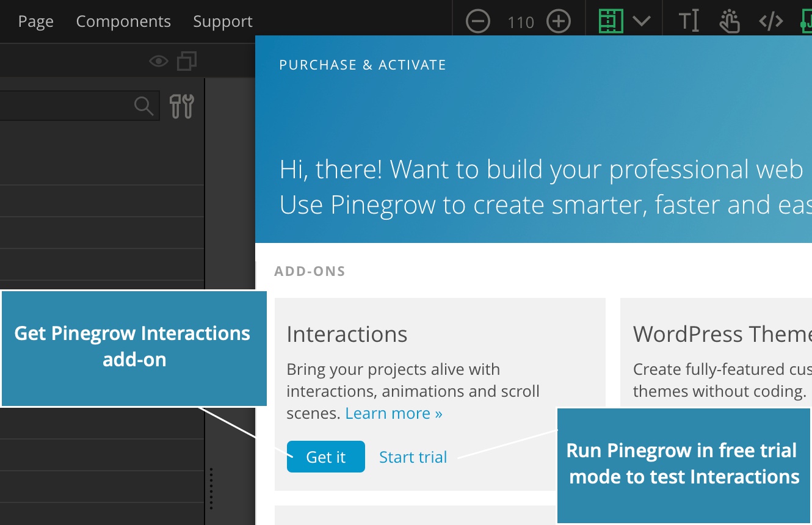Expand the dropdown arrow beside grid icon
Viewport: 812px width, 525px height.
coord(641,21)
